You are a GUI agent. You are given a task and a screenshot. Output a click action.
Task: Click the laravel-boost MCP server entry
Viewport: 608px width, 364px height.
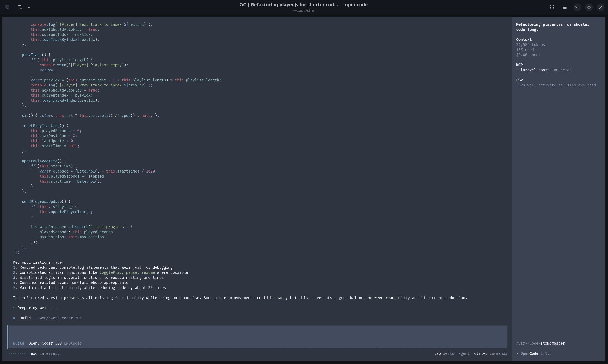pyautogui.click(x=535, y=70)
